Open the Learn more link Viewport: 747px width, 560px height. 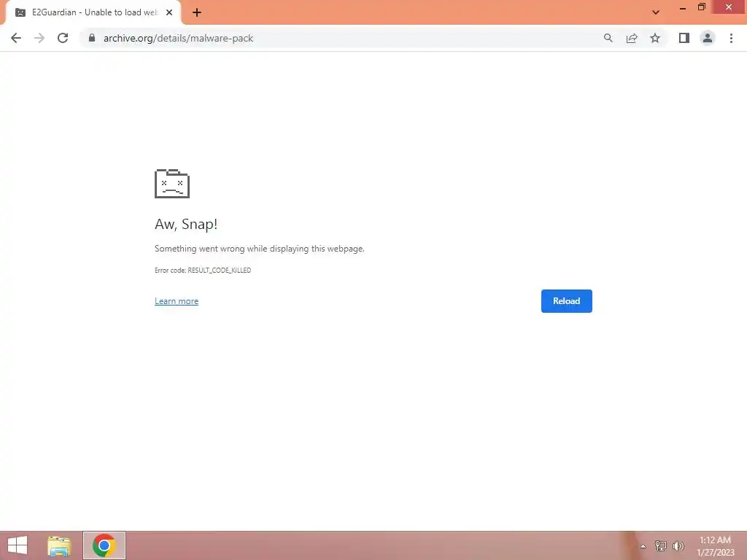(177, 301)
